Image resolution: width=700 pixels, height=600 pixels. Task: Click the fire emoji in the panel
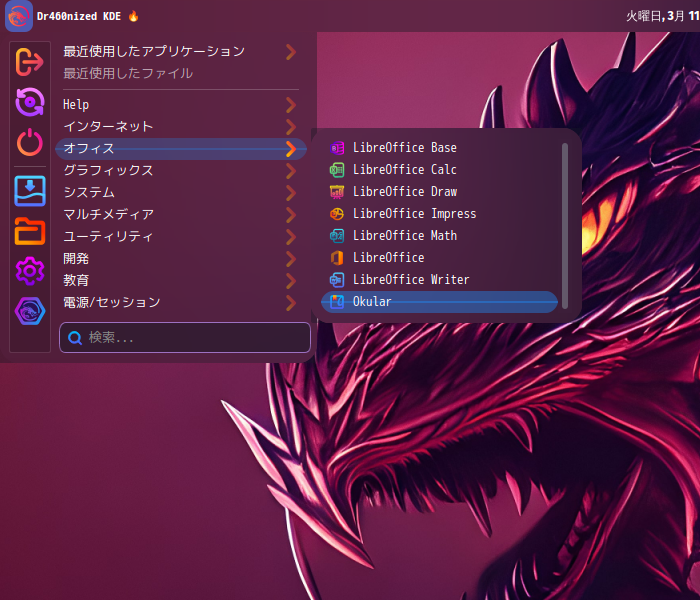[133, 16]
